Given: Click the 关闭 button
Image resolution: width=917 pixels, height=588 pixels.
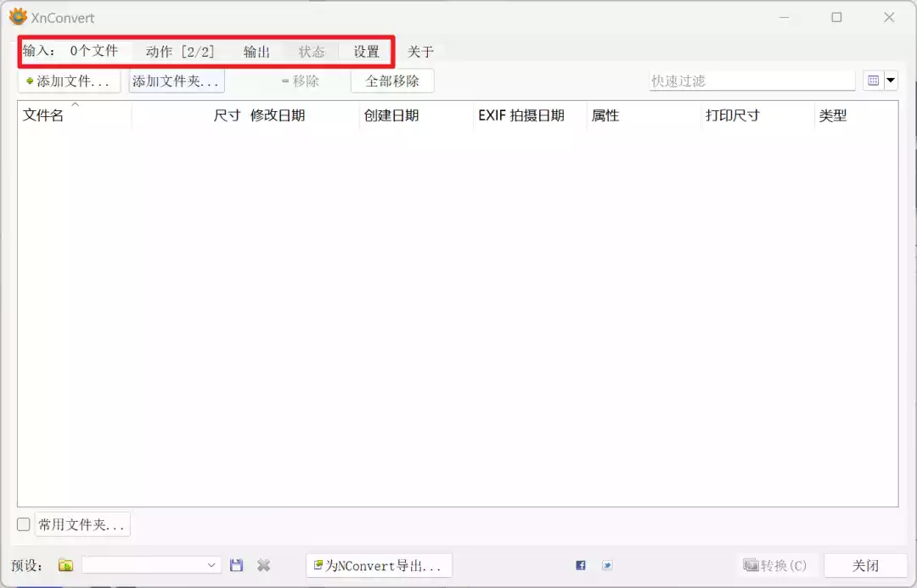Looking at the screenshot, I should coord(865,565).
